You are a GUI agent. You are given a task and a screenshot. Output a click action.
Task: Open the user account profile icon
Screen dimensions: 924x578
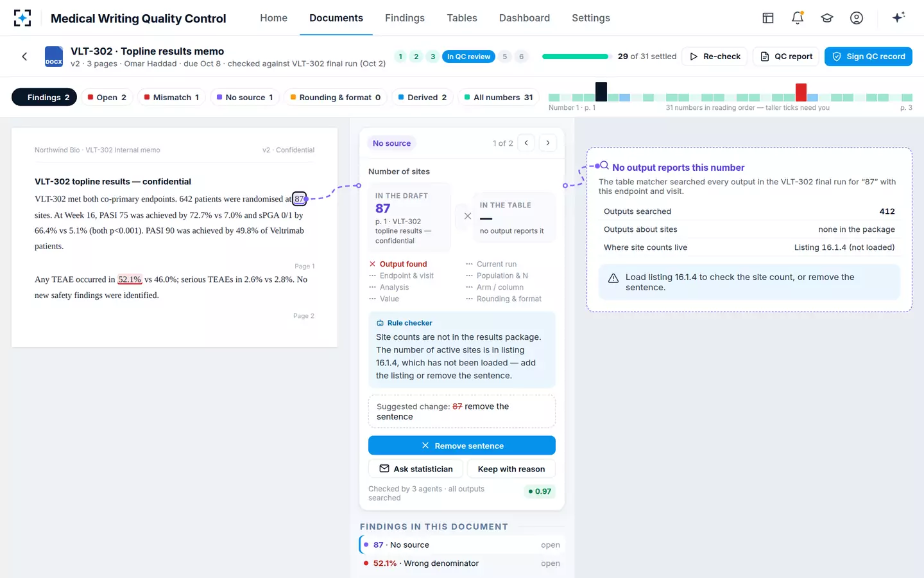(857, 18)
